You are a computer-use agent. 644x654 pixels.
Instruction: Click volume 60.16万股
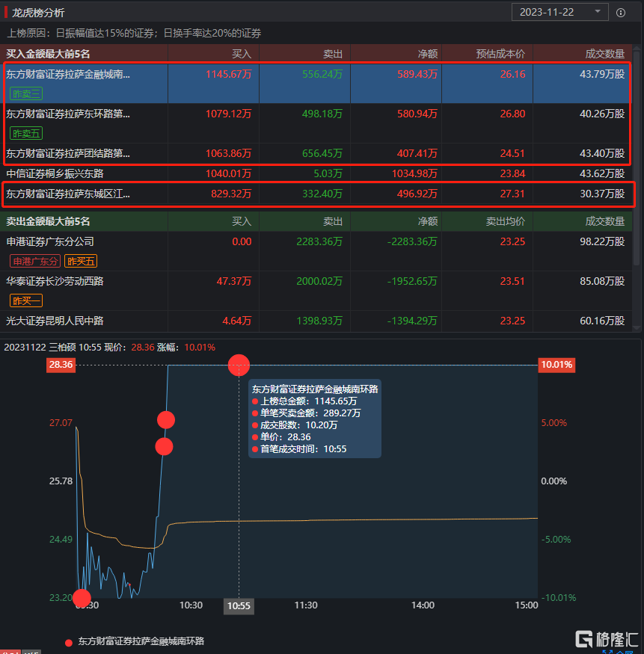(x=602, y=321)
